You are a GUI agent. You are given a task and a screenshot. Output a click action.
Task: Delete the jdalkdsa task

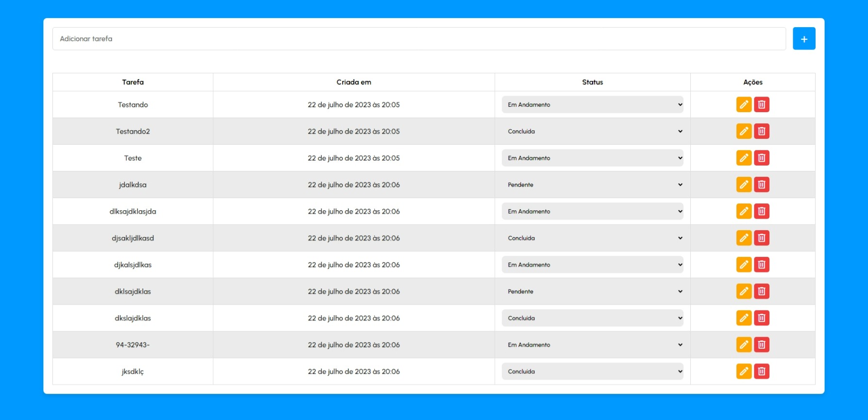point(762,185)
